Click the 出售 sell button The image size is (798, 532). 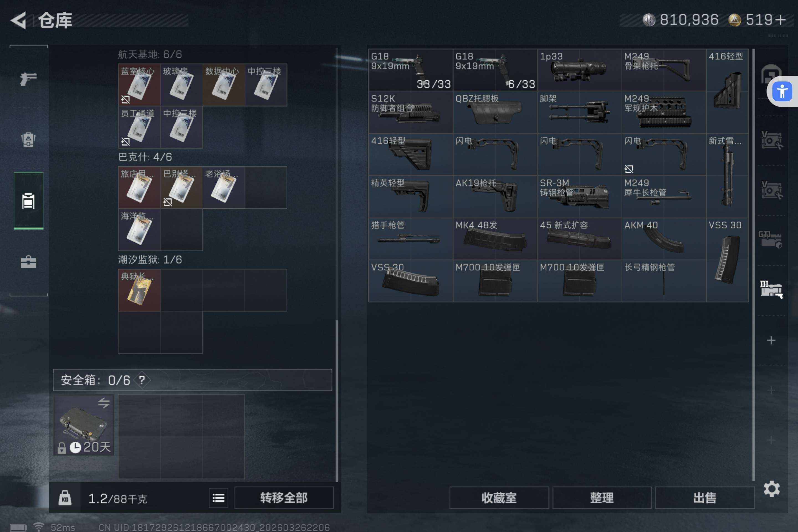tap(705, 498)
